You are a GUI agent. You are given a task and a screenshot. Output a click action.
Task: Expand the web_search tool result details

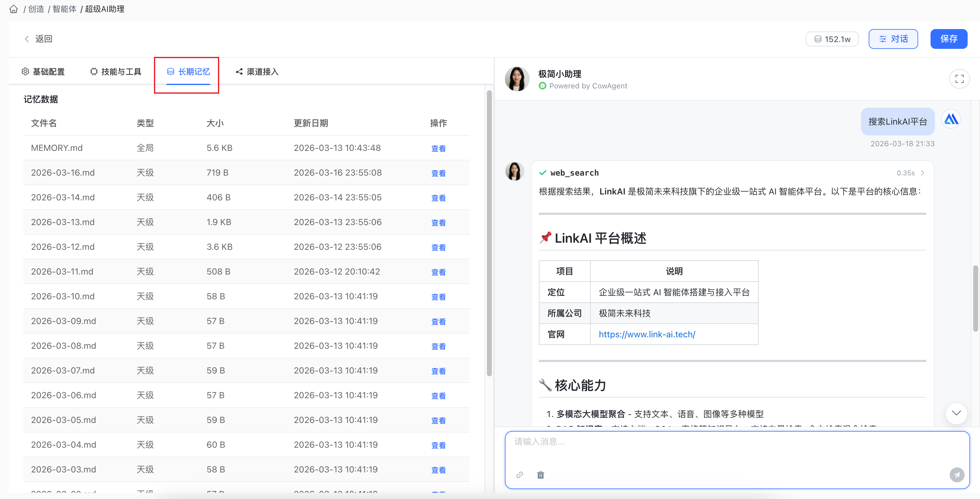tap(922, 173)
